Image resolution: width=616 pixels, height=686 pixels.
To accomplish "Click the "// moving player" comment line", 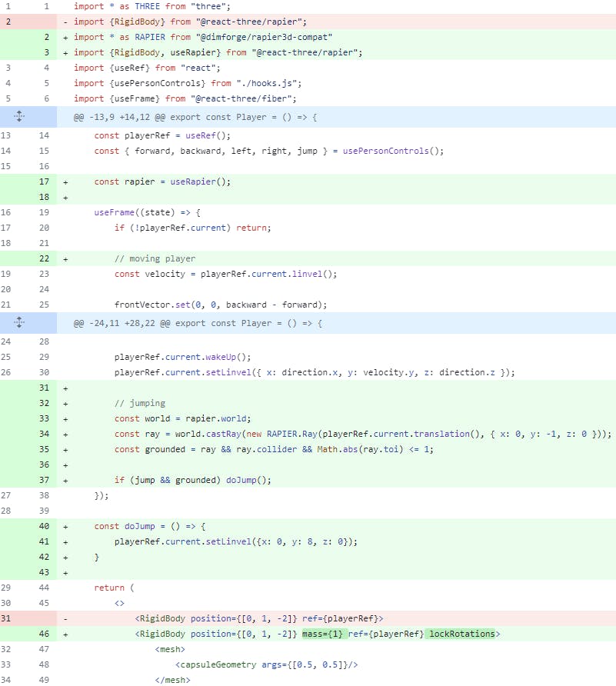I will pyautogui.click(x=155, y=258).
